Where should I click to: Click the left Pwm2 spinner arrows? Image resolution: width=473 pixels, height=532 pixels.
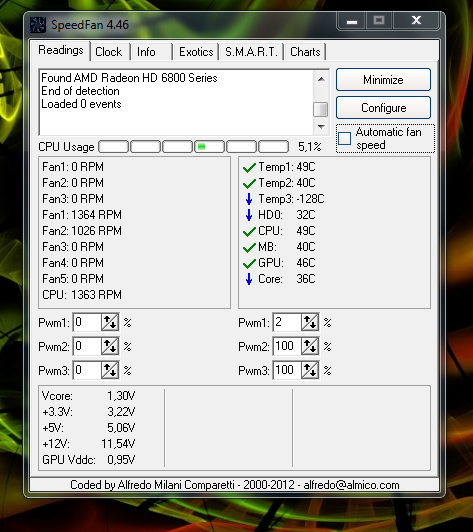(110, 346)
